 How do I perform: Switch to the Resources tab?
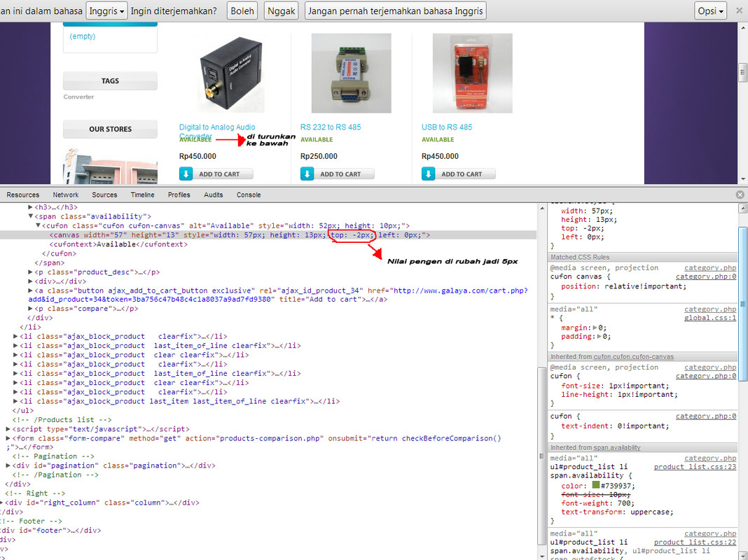pos(23,195)
